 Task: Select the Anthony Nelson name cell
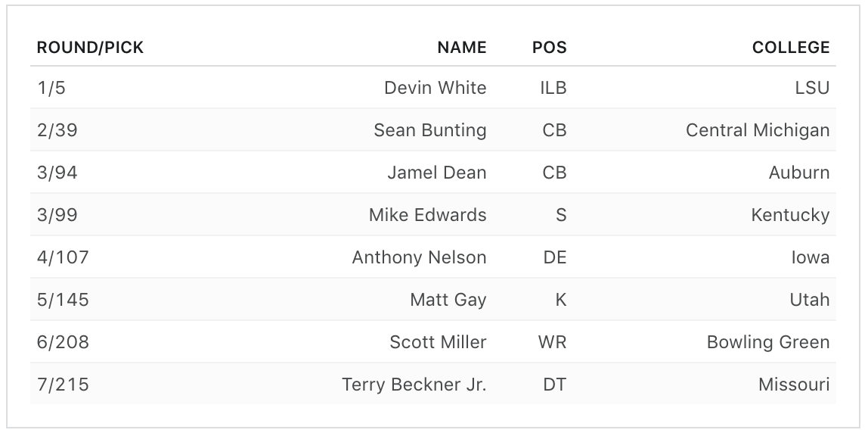419,257
